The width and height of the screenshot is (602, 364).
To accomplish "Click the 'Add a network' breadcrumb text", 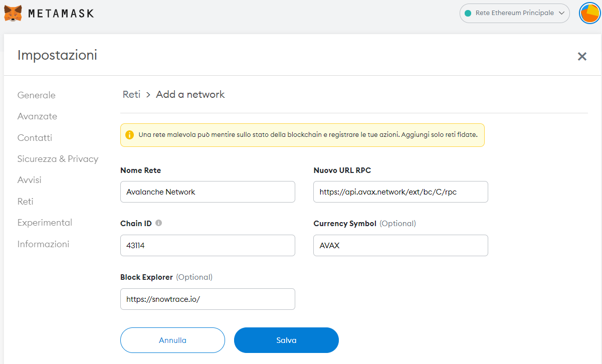I will pyautogui.click(x=190, y=94).
